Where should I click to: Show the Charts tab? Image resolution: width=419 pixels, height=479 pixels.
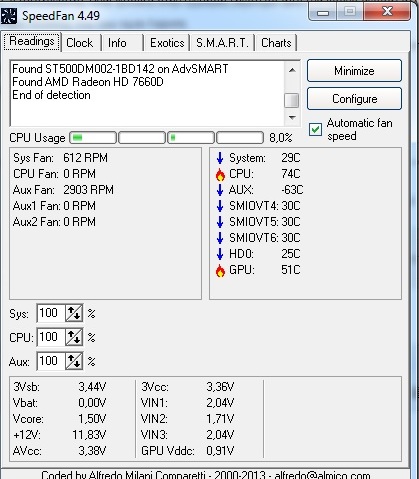pos(276,43)
